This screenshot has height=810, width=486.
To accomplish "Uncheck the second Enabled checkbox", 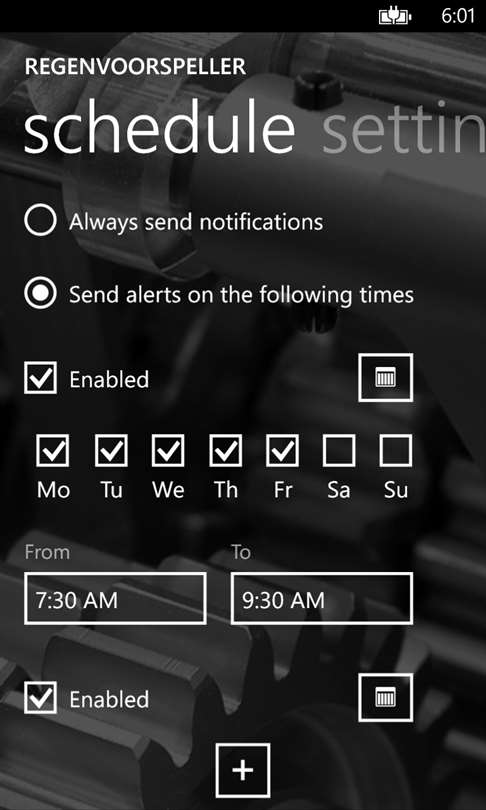I will (40, 697).
